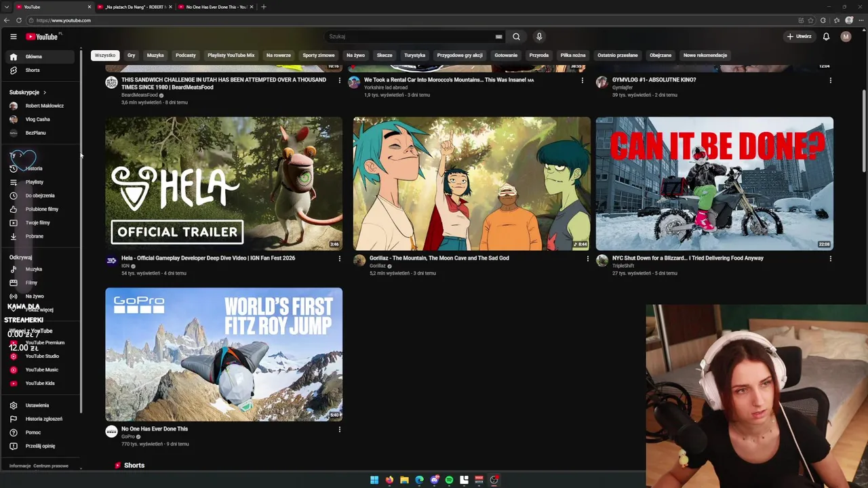The width and height of the screenshot is (868, 488).
Task: Open Twoje filmy in sidebar
Action: click(x=40, y=223)
